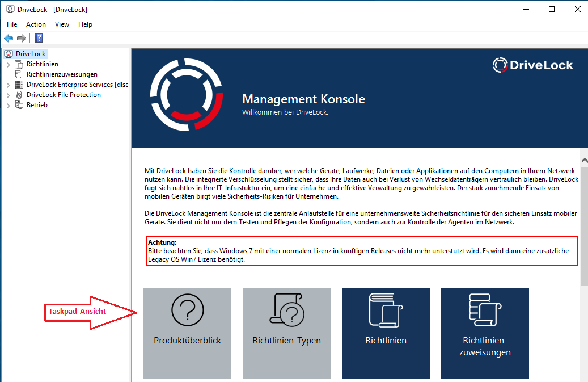Expand the DriveLock Enterprise Services node
588x382 pixels.
point(9,85)
